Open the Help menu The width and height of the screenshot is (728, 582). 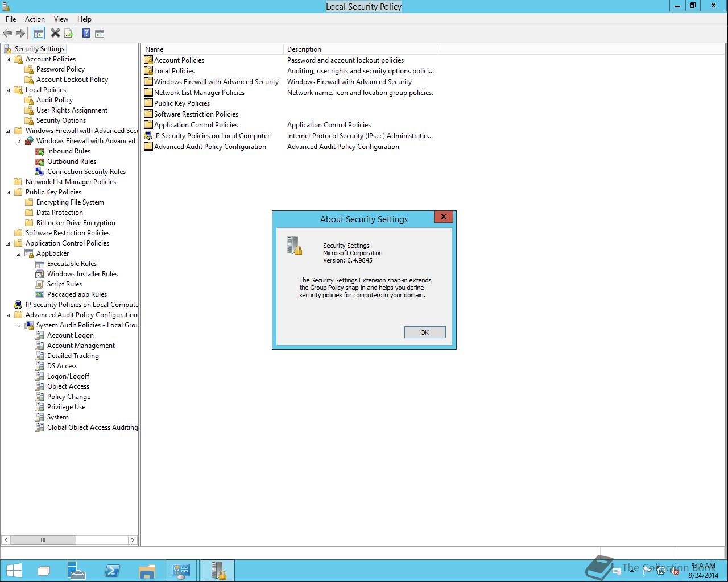click(84, 19)
